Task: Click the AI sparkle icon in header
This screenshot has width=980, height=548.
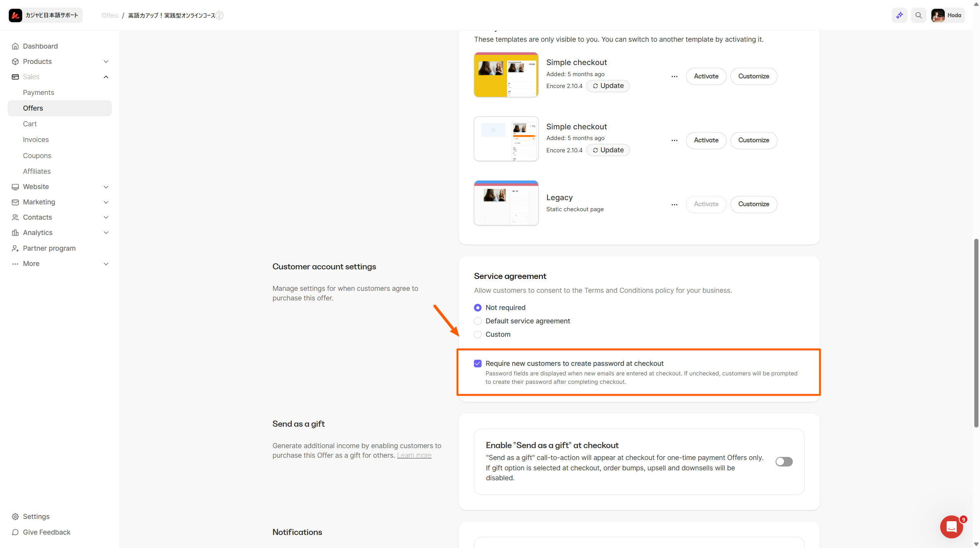Action: pos(899,15)
